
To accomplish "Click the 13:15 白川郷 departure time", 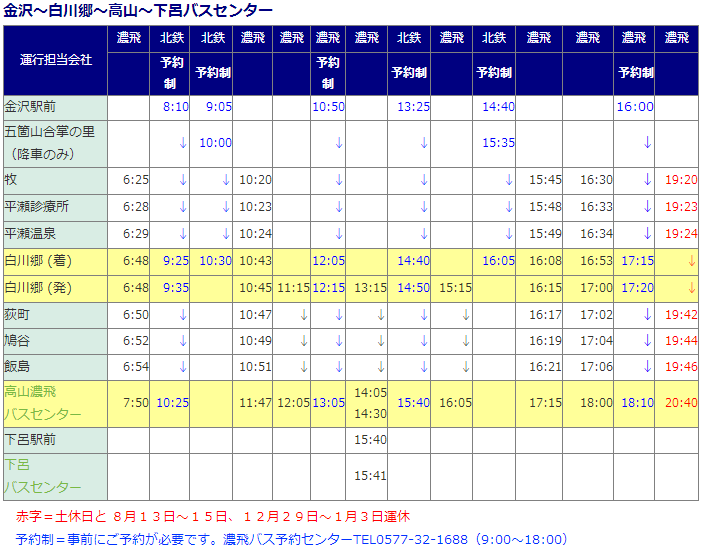I will point(370,287).
